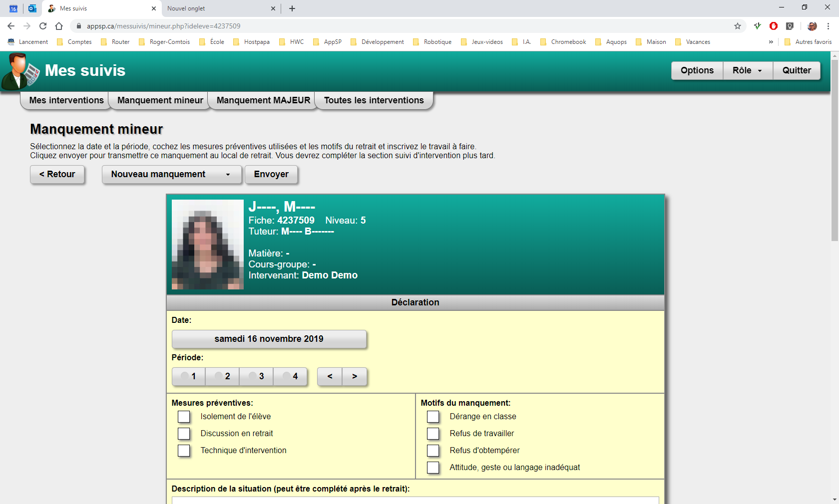The image size is (839, 504).
Task: Click the ad-blocker extension icon
Action: click(x=774, y=26)
